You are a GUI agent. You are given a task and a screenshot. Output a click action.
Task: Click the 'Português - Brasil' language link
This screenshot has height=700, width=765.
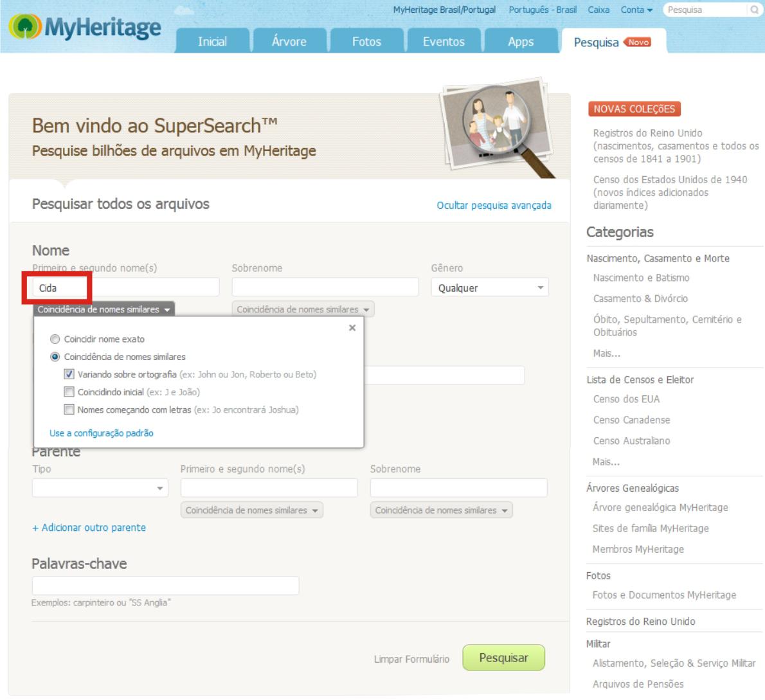(x=543, y=10)
